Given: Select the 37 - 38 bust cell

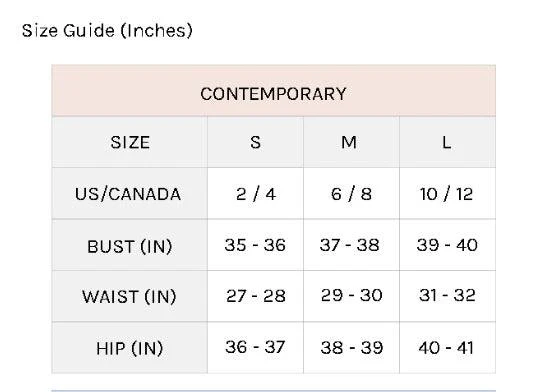Looking at the screenshot, I should click(351, 245).
